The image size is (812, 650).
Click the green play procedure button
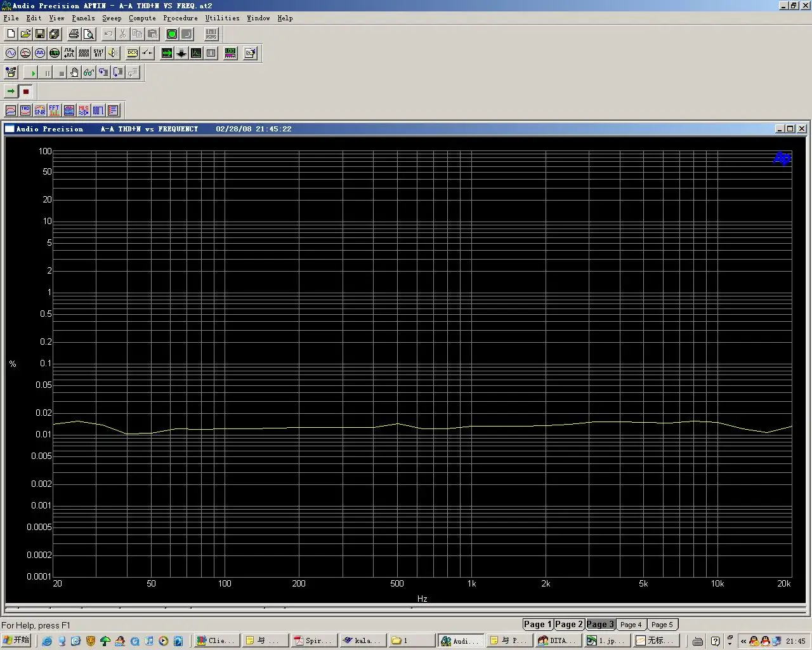tap(33, 73)
